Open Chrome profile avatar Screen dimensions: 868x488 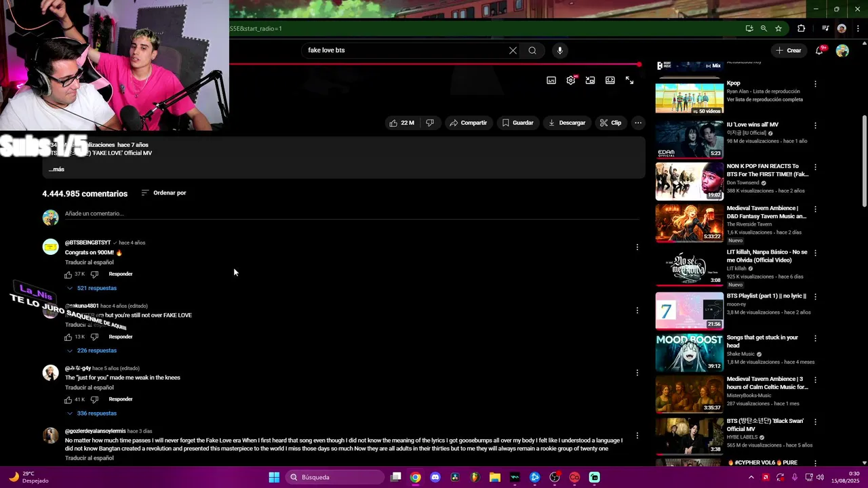[x=842, y=28]
